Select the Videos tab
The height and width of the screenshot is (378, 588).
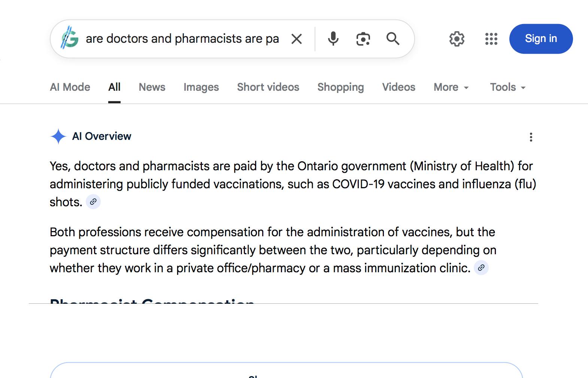pos(398,87)
